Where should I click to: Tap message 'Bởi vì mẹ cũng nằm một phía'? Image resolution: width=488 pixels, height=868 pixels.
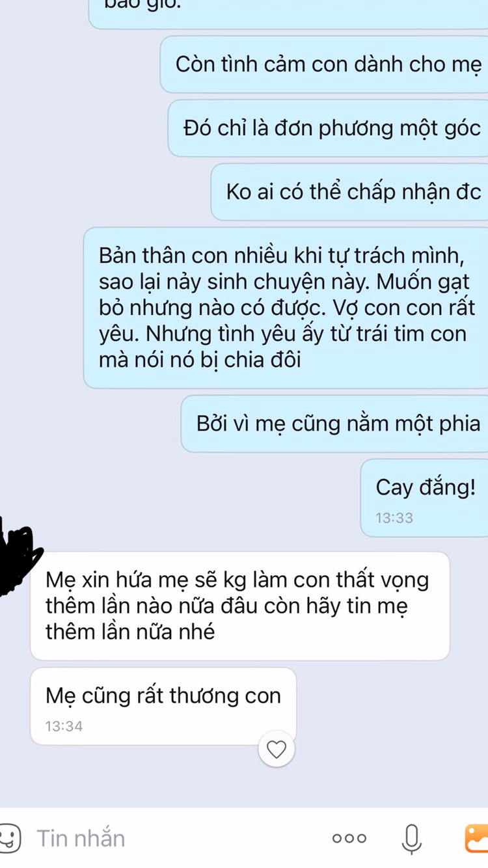point(334,424)
